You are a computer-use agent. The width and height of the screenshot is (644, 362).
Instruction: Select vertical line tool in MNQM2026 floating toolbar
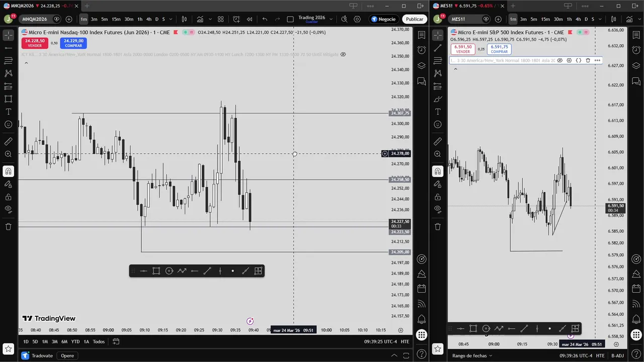pyautogui.click(x=220, y=271)
